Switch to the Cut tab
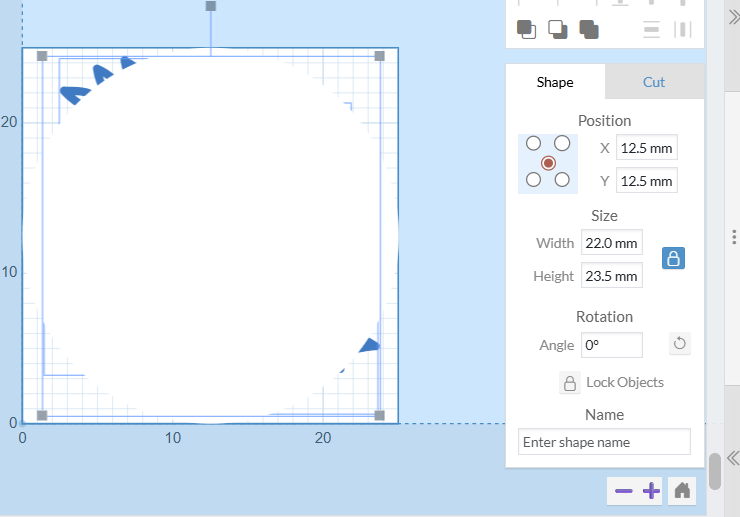The width and height of the screenshot is (740, 517). [x=654, y=82]
